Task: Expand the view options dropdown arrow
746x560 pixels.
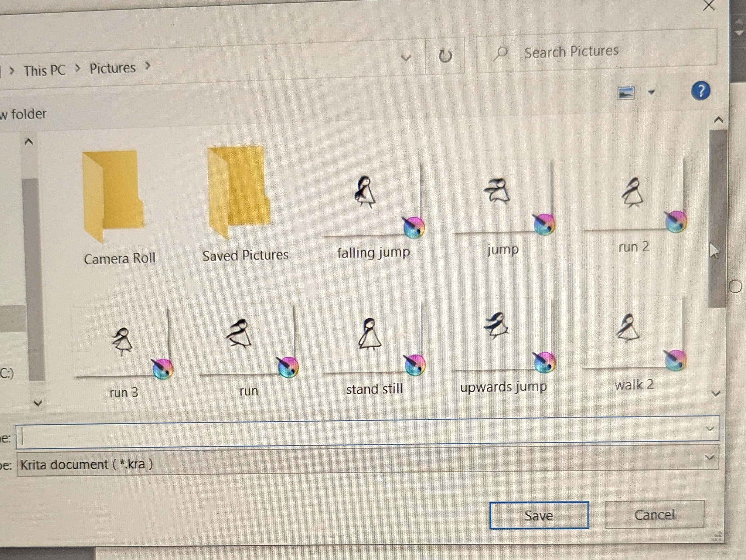Action: (x=652, y=92)
